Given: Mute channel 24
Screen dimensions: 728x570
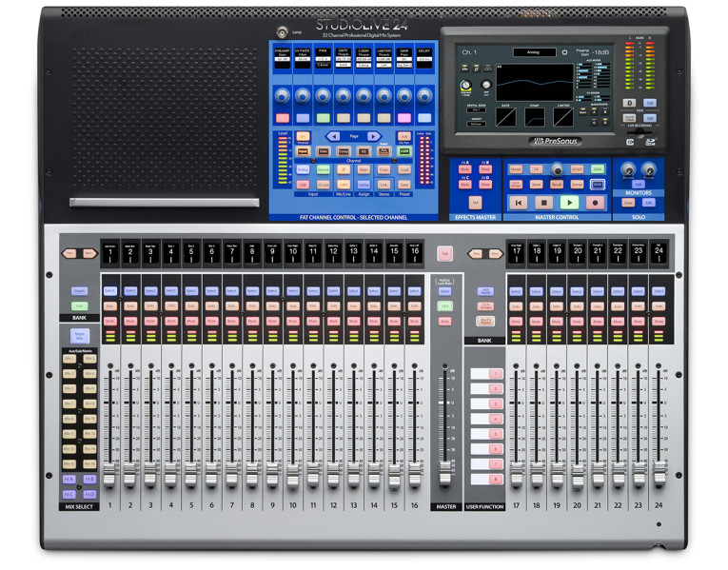Looking at the screenshot, I should [x=659, y=322].
